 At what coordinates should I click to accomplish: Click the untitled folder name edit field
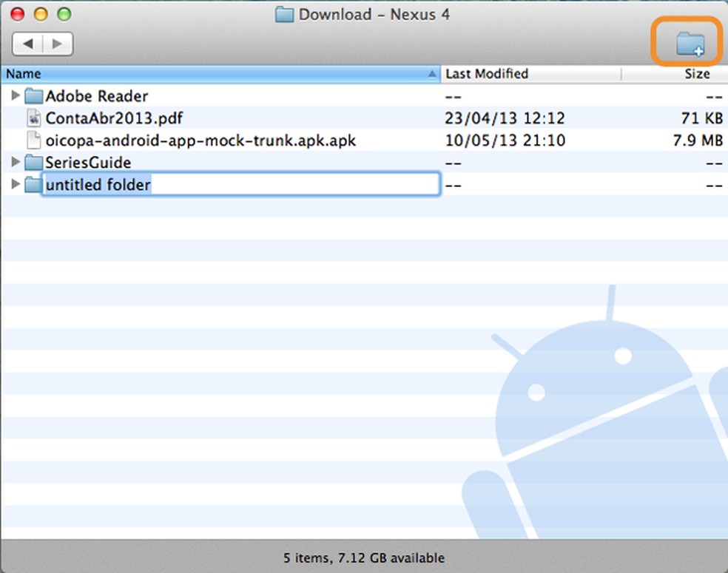241,184
